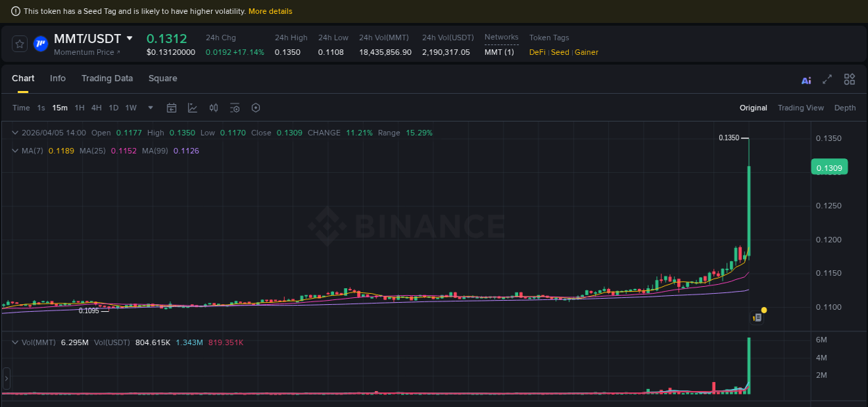
Task: Click the hexagon token badge settings icon
Action: point(256,108)
